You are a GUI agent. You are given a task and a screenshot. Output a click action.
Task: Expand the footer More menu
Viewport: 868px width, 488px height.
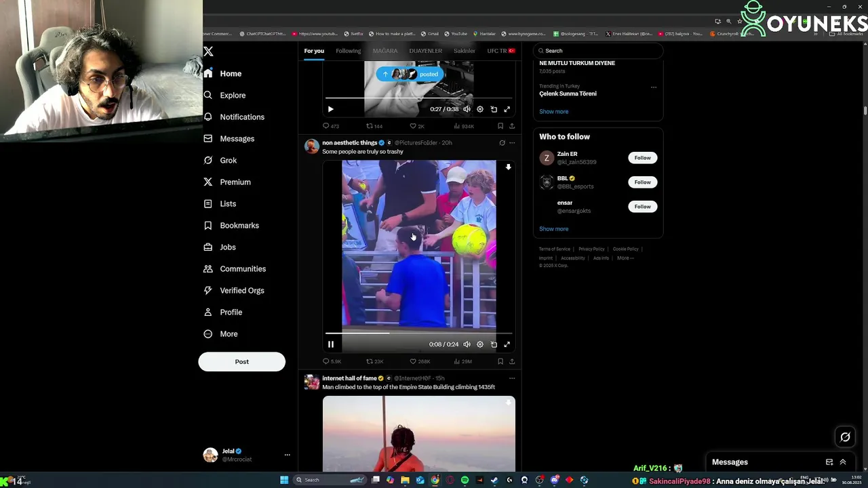[625, 258]
